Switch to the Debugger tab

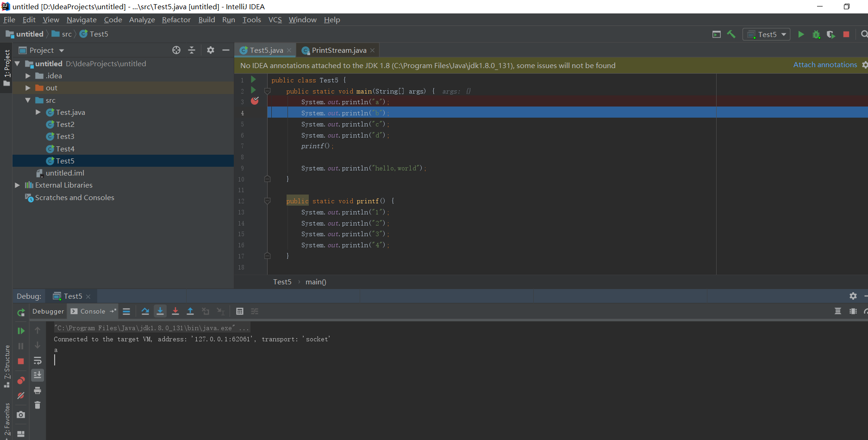48,311
